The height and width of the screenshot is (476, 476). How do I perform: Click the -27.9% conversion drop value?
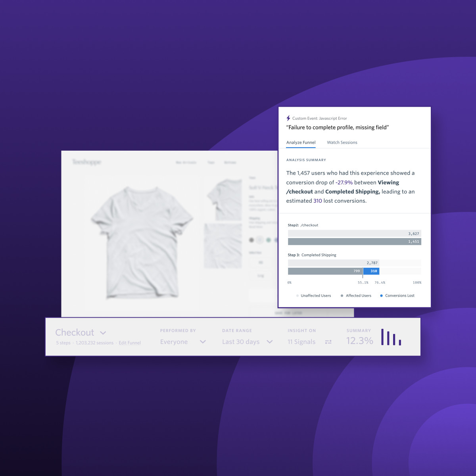pyautogui.click(x=344, y=182)
